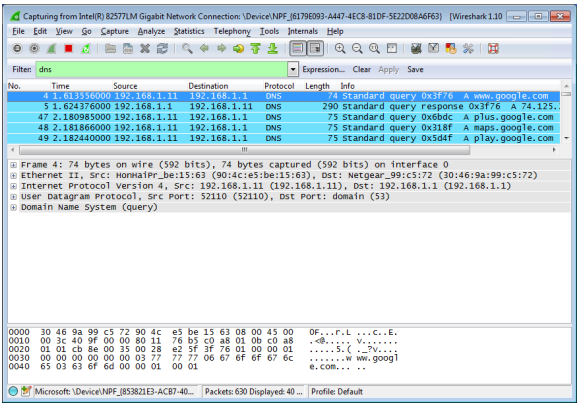This screenshot has height=409, width=584.
Task: Restart the running live capture icon
Action: (x=86, y=49)
